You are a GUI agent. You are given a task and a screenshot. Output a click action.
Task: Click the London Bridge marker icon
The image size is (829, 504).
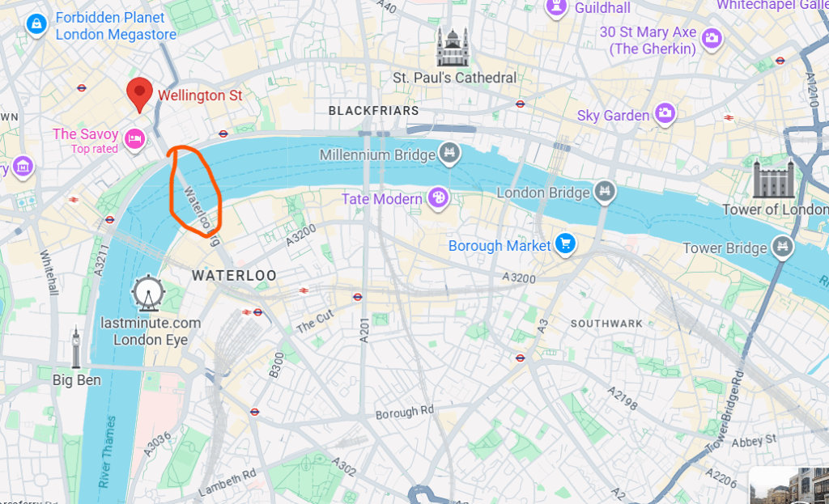604,191
